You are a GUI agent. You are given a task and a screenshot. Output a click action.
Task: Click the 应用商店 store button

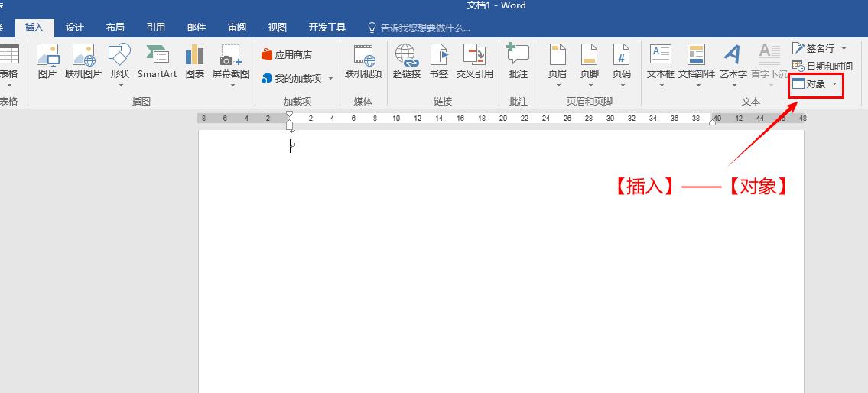click(x=287, y=55)
